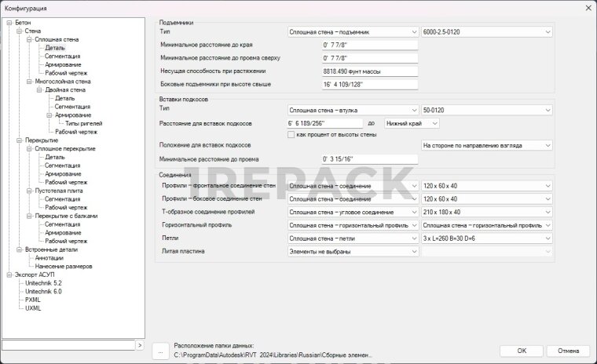The image size is (597, 364).
Task: Click the OK button
Action: point(522,351)
